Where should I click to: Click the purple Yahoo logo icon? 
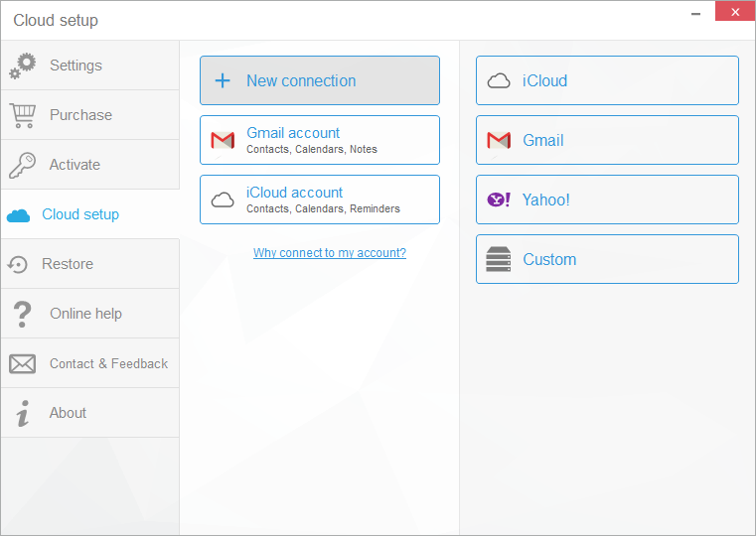499,200
